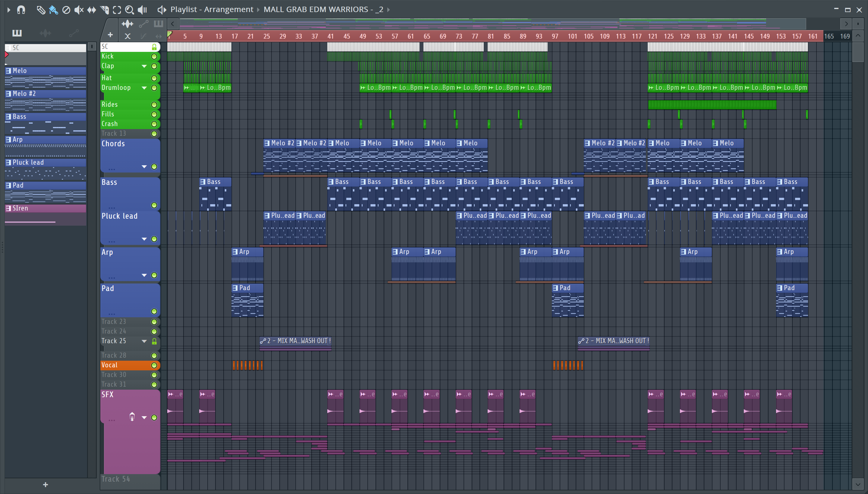This screenshot has width=868, height=494.
Task: Expand the Pluck lead track dropdown arrow
Action: (144, 239)
